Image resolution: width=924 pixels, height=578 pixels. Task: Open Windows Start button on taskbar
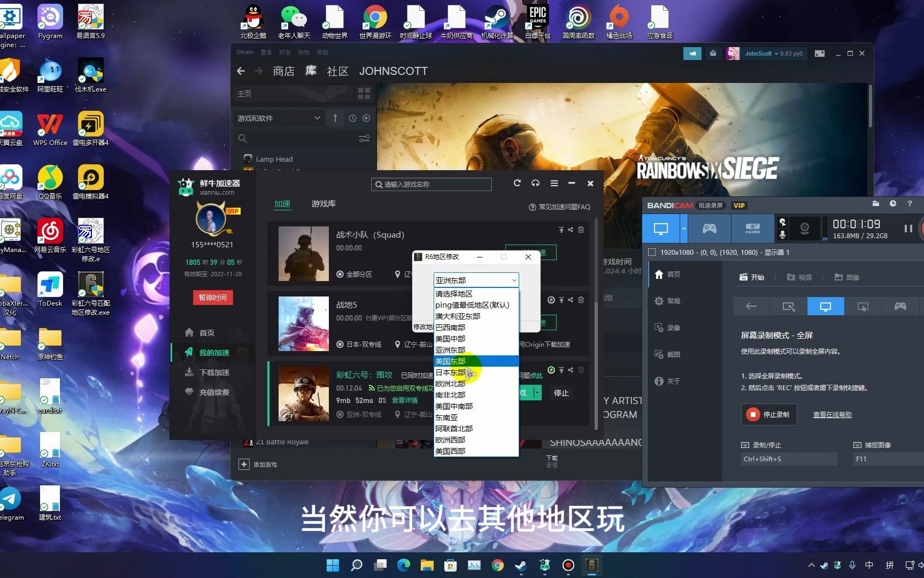click(x=333, y=565)
